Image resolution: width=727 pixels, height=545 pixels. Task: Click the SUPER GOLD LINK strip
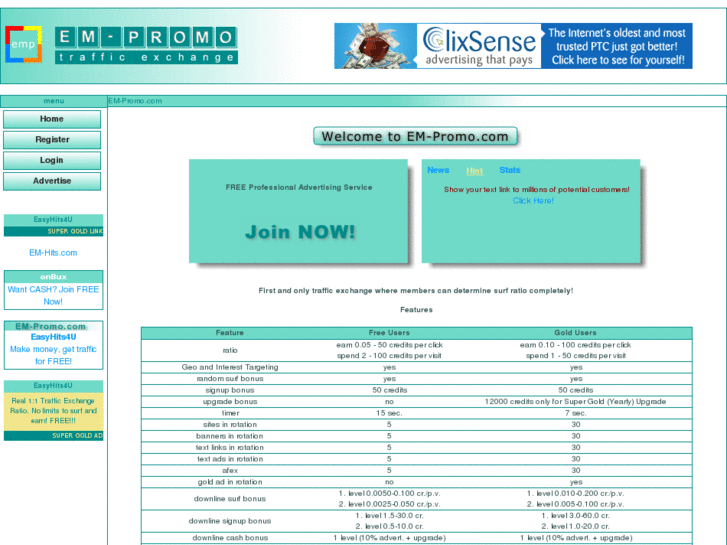click(53, 231)
